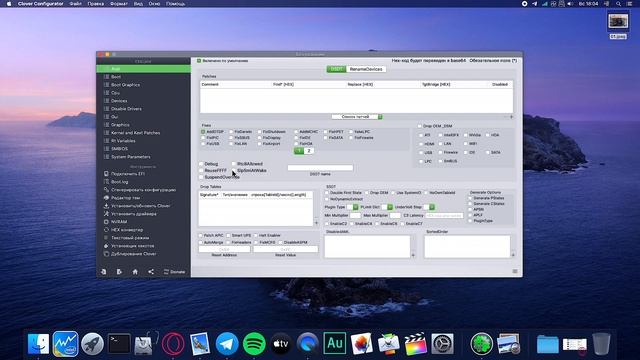Image resolution: width=640 pixels, height=360 pixels.
Task: Open the Помощь menu
Action: [176, 4]
